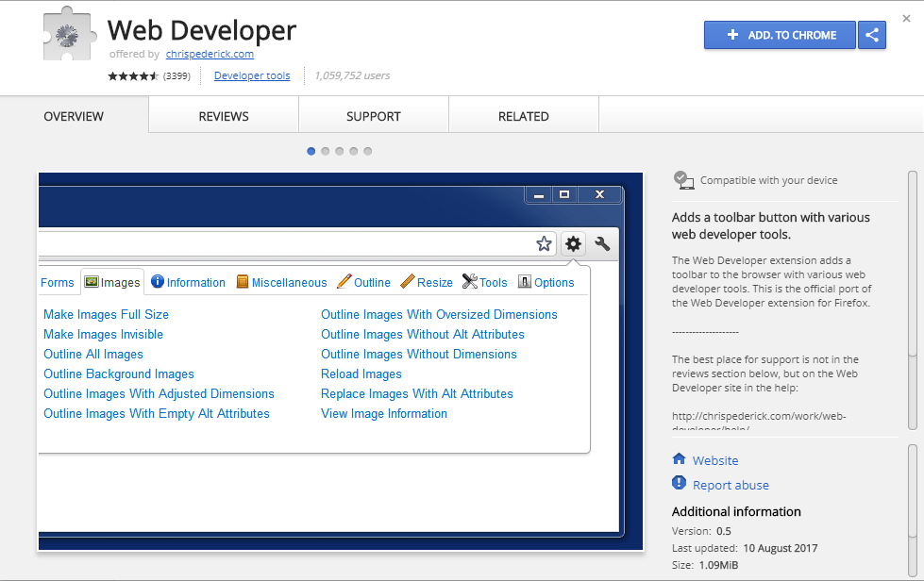Click the gear icon in the screenshot toolbar
Screen dimensions: 924x581
(x=573, y=243)
